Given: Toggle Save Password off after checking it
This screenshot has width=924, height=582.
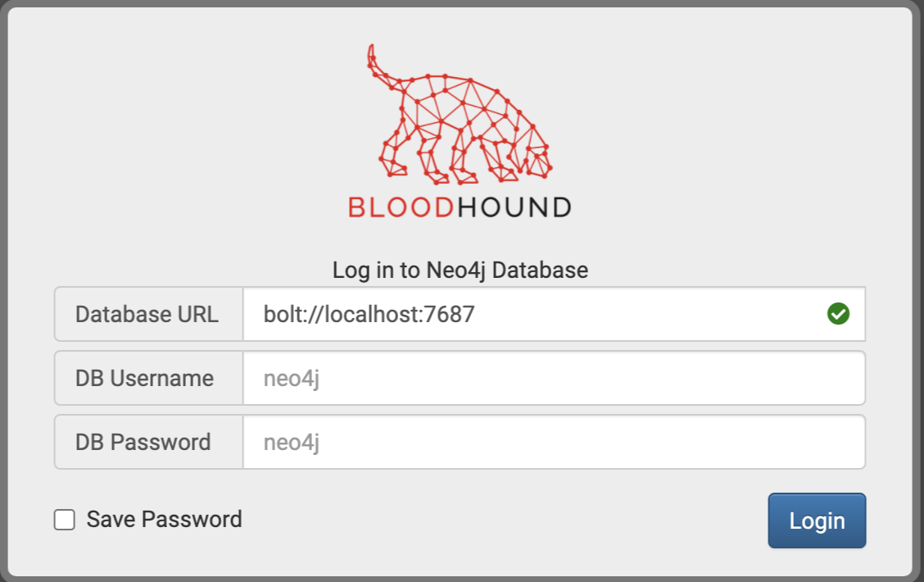Looking at the screenshot, I should tap(64, 519).
